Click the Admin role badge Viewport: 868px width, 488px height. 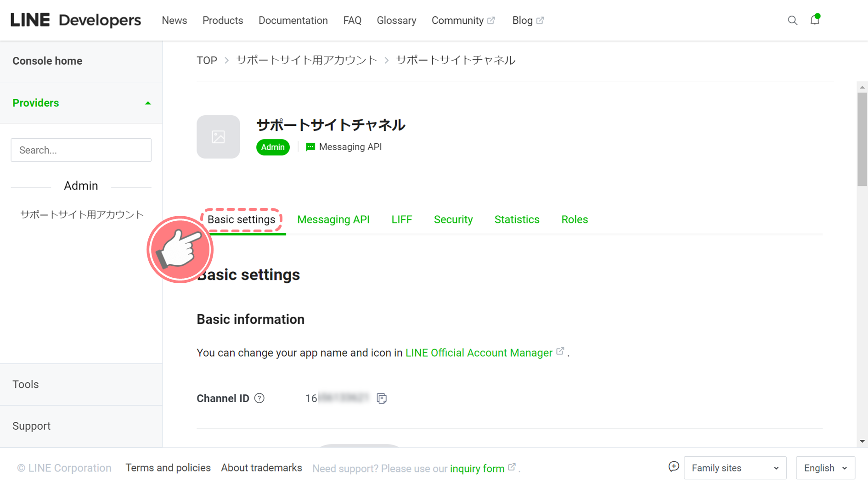[x=273, y=147]
